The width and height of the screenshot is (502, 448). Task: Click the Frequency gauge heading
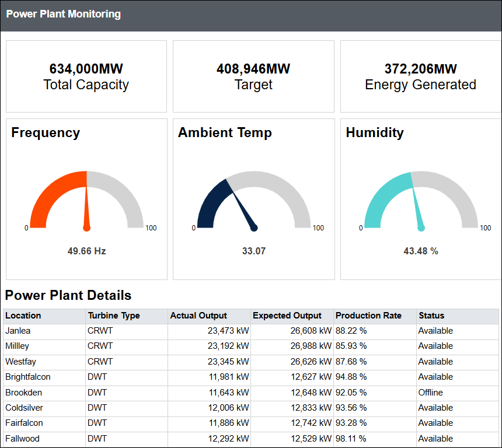[x=46, y=133]
